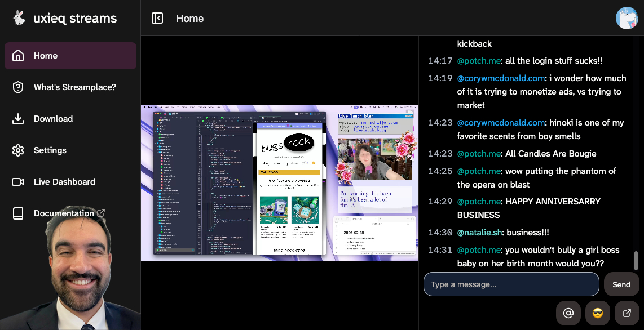Open the user avatar menu
Viewport: 644px width, 330px height.
[x=627, y=18]
